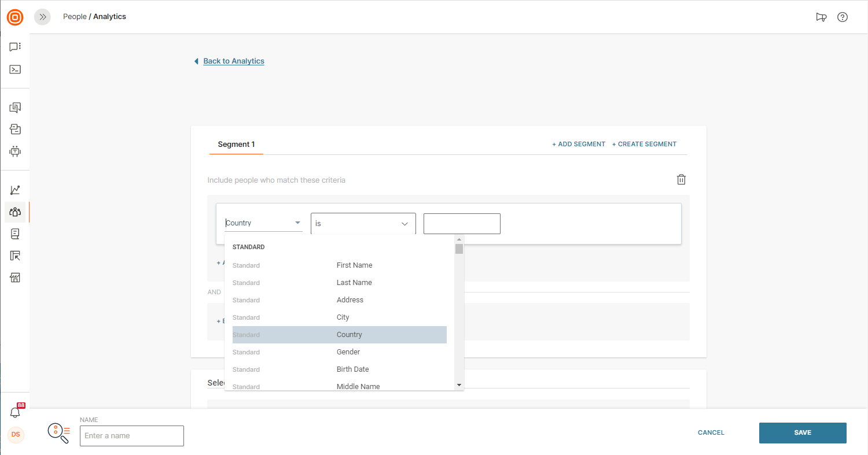Choose Gender from the attribute list
Viewport: 868px width, 455px height.
pyautogui.click(x=348, y=352)
